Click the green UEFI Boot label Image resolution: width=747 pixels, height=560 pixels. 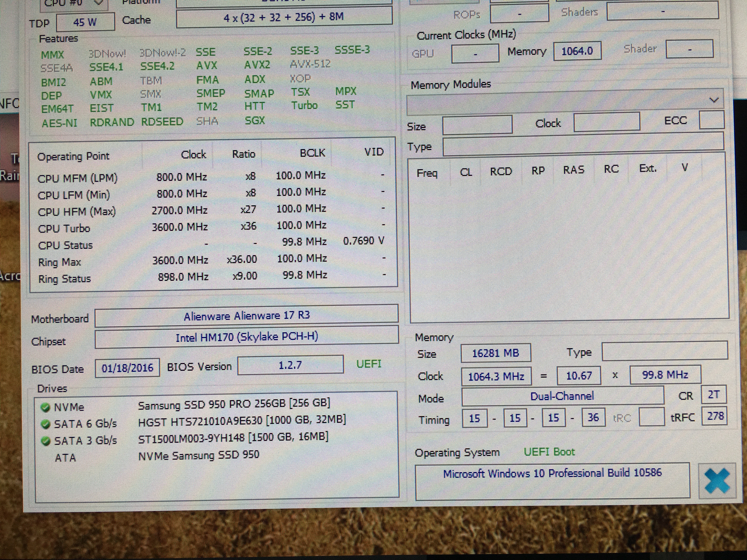(x=549, y=452)
